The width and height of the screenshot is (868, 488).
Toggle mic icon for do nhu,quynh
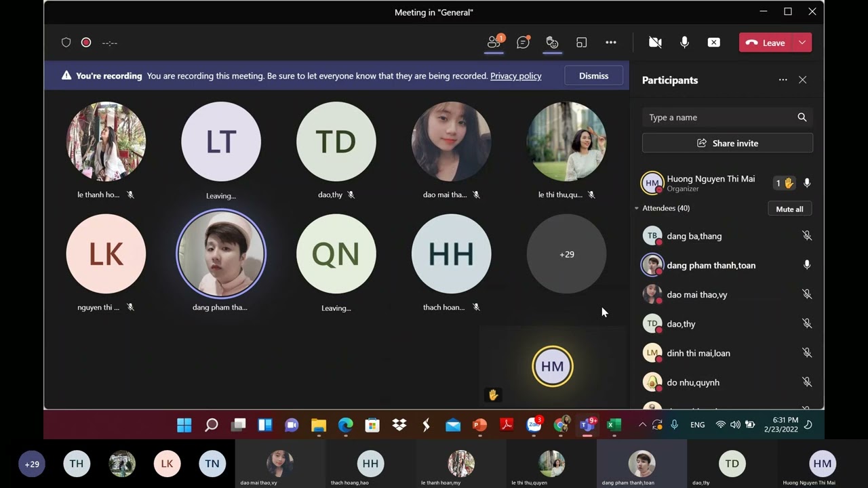[x=807, y=382]
